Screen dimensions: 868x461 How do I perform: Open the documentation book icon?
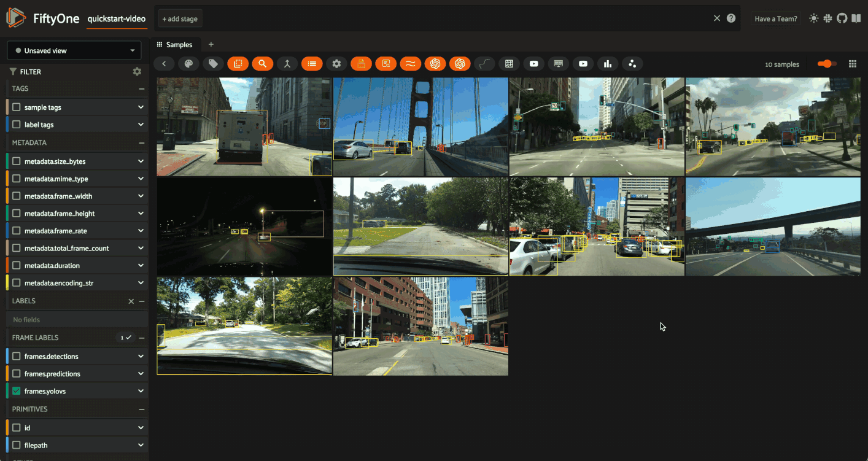pyautogui.click(x=856, y=18)
